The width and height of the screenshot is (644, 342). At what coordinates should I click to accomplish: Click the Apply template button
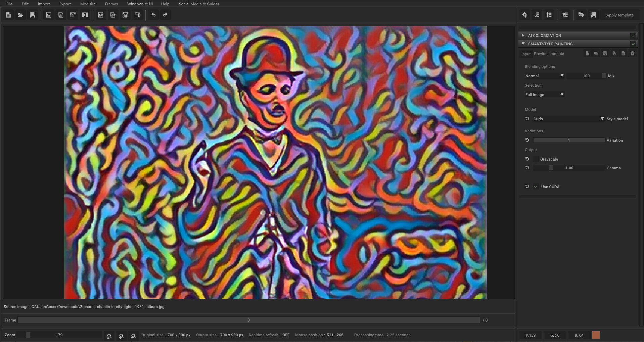point(620,15)
